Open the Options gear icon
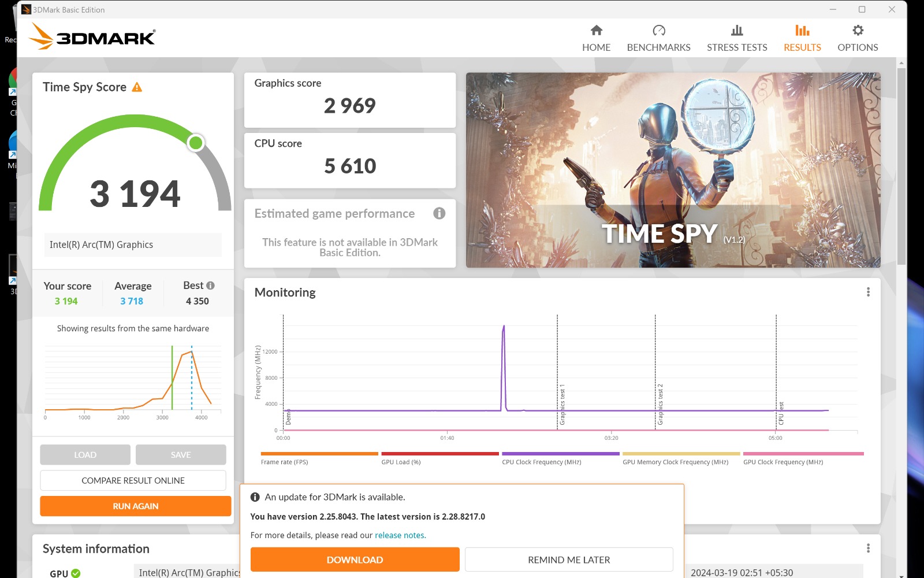 (858, 31)
